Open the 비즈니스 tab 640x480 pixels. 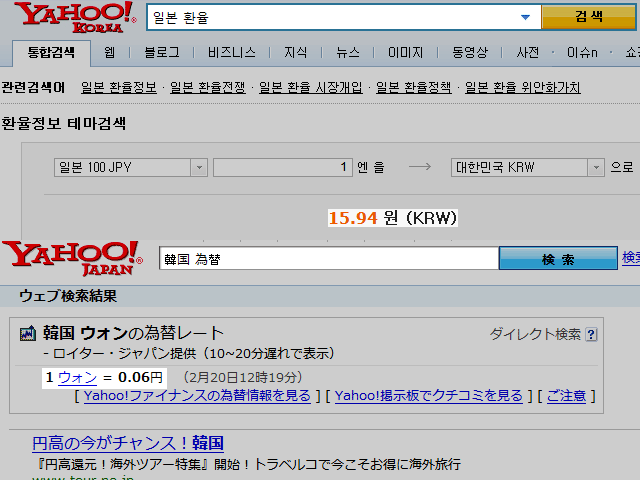(x=231, y=52)
